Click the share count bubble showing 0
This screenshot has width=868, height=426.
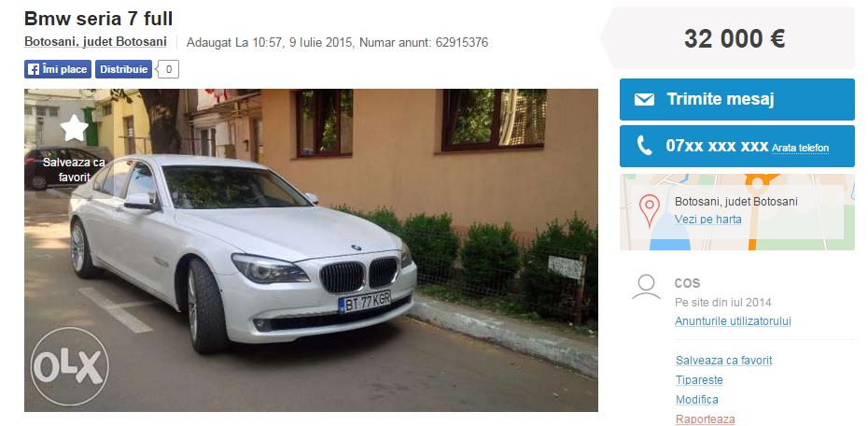(x=167, y=69)
